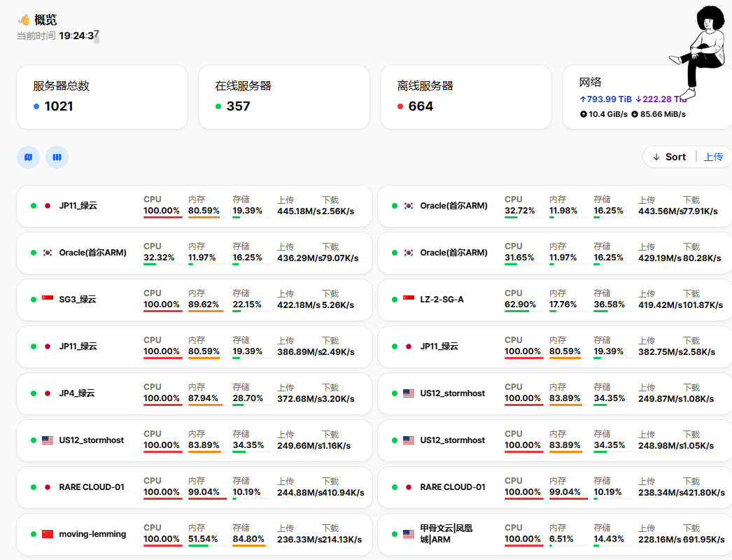Click Korea flag on Oracle card uploading 443.56M/s
This screenshot has width=732, height=560.
click(x=409, y=206)
